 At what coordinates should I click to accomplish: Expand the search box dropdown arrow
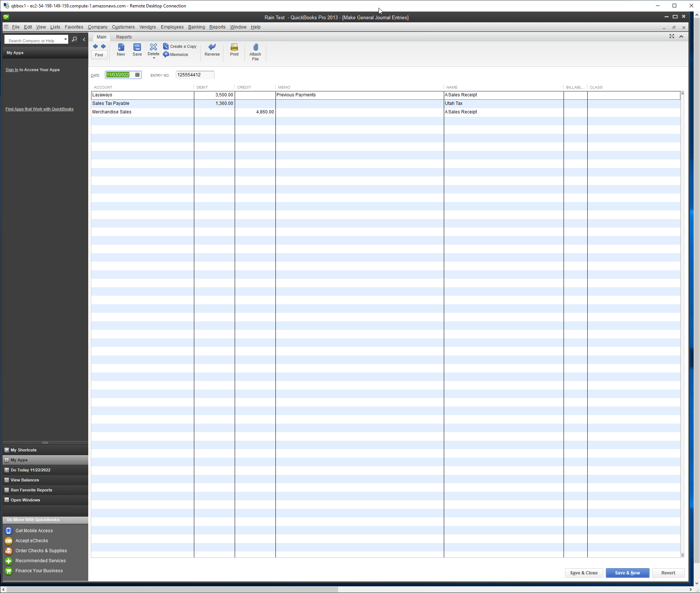click(66, 39)
